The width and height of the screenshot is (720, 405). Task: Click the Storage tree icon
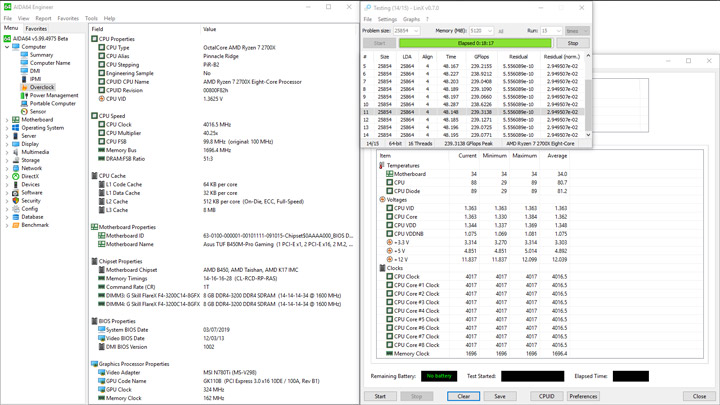[x=16, y=160]
